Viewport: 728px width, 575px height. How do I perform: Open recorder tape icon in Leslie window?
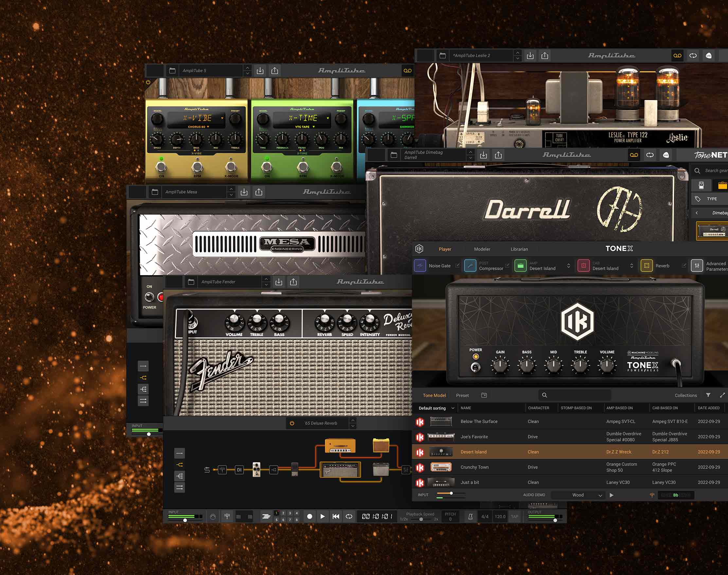pos(677,56)
